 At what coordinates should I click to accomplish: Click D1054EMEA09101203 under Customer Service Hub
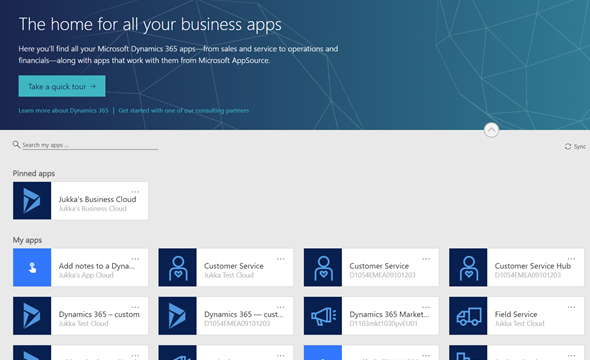[x=528, y=275]
